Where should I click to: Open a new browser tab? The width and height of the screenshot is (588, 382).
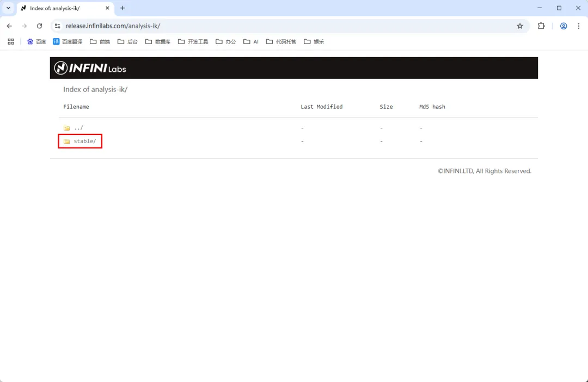(122, 8)
